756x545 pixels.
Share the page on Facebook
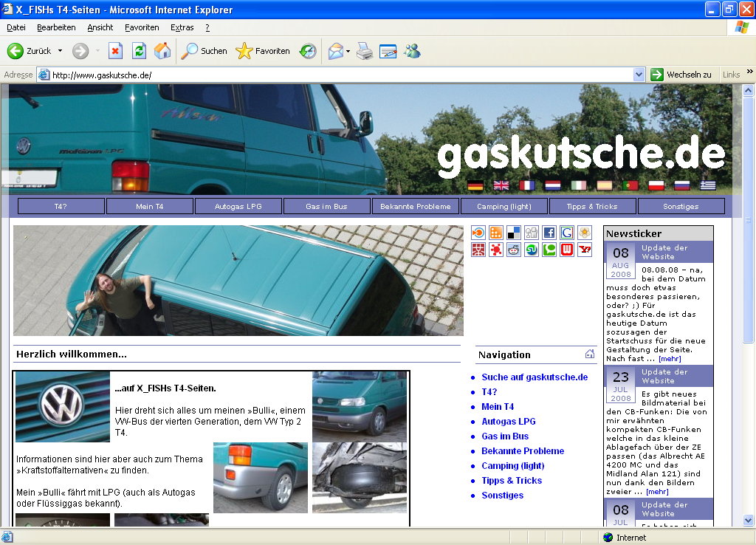coord(549,233)
